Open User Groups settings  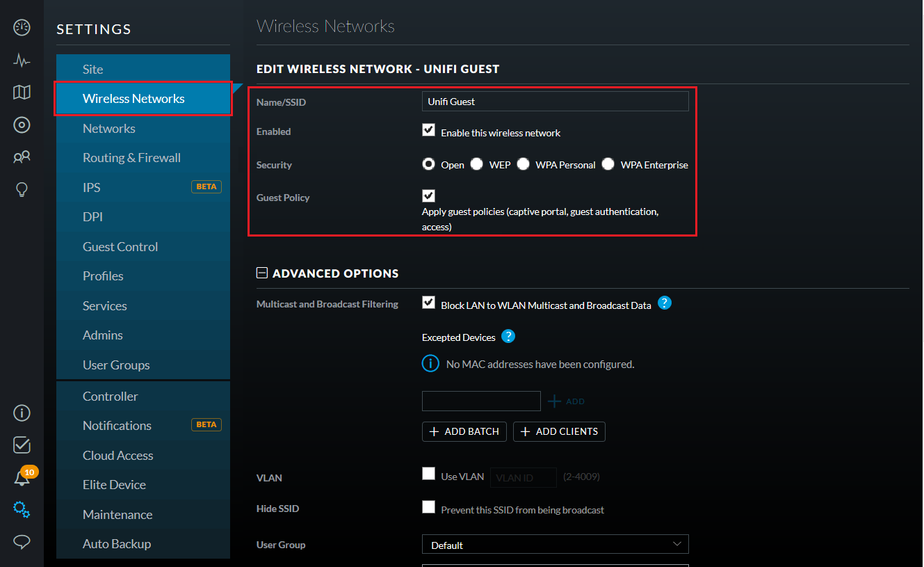tap(143, 365)
